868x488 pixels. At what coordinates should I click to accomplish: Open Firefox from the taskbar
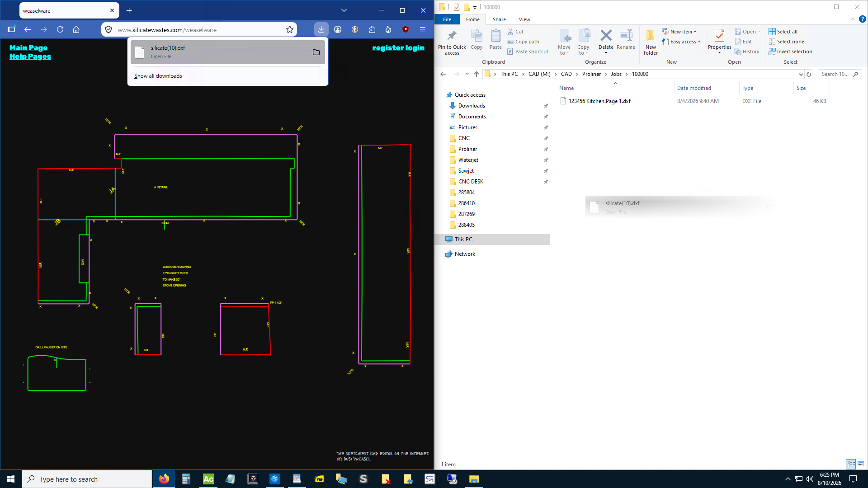pyautogui.click(x=164, y=479)
